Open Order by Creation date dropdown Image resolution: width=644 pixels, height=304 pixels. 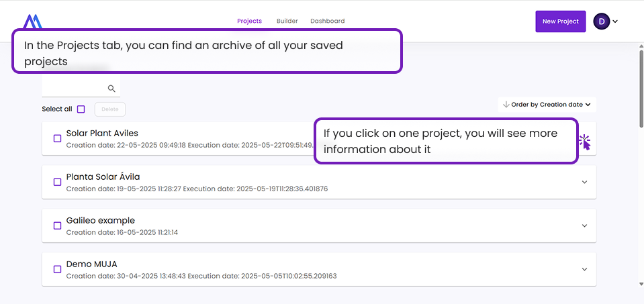point(547,105)
